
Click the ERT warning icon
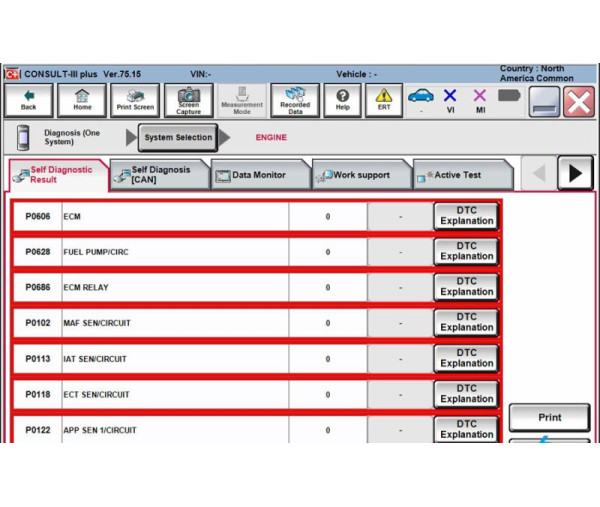click(384, 100)
